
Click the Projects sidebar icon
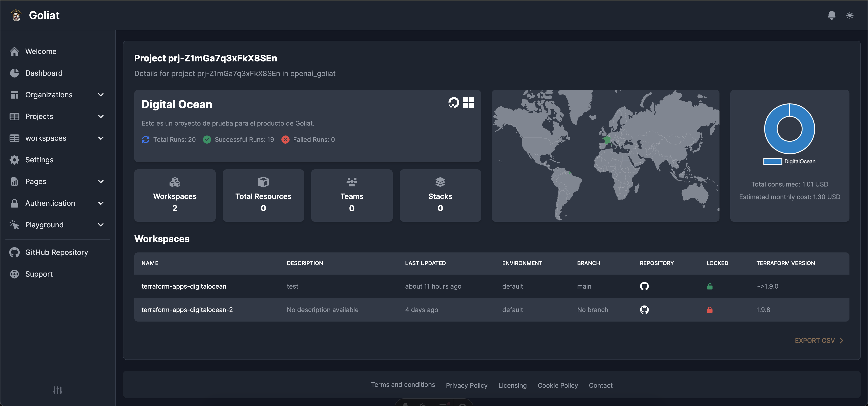(14, 117)
